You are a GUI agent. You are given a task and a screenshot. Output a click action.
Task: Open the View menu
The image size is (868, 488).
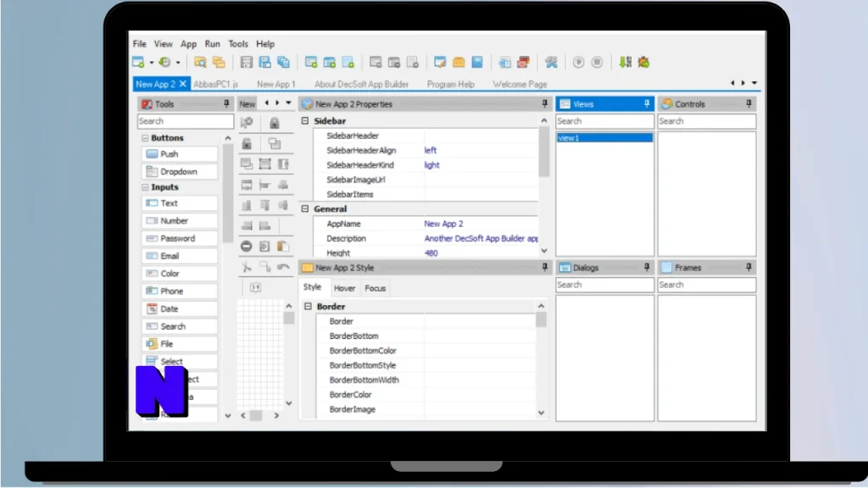click(164, 44)
